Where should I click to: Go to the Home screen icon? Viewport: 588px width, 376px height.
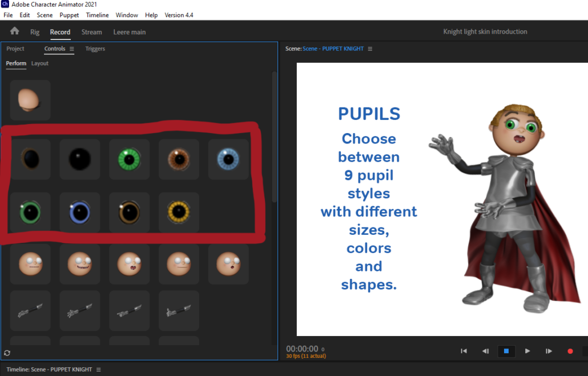tap(15, 31)
